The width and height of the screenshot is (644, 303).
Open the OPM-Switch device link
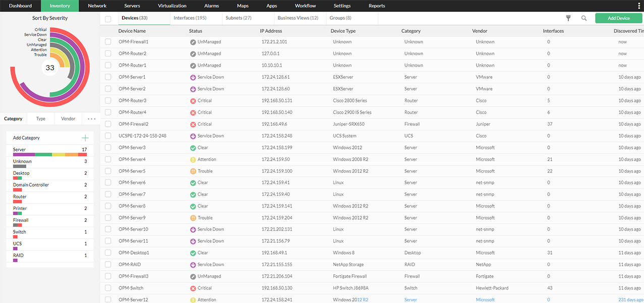[131, 288]
